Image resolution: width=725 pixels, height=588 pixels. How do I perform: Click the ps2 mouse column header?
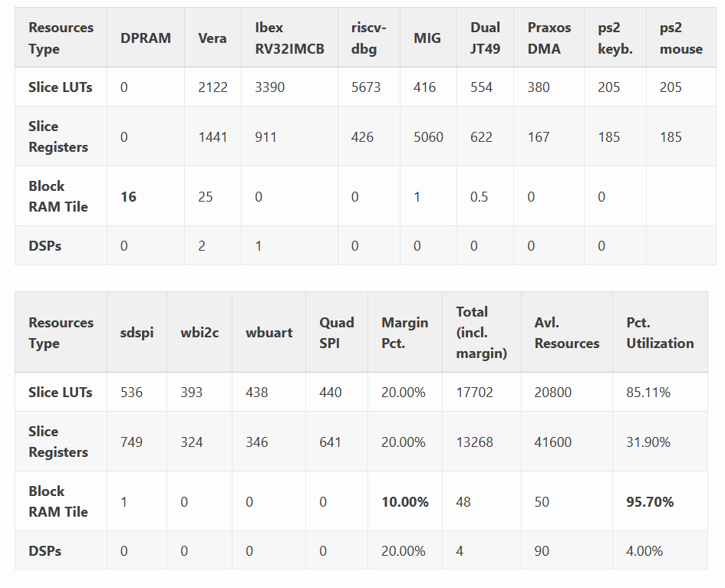click(681, 38)
